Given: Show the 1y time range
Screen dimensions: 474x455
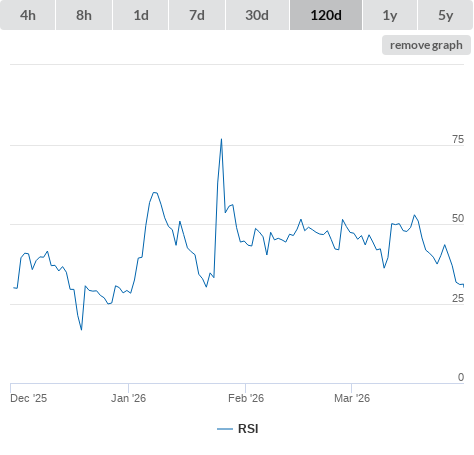Looking at the screenshot, I should coord(390,15).
